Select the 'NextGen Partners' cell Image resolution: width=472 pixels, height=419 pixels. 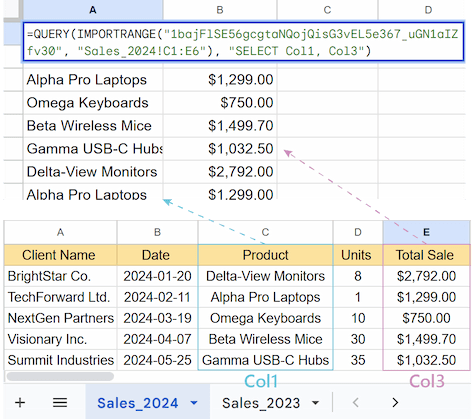tap(60, 318)
